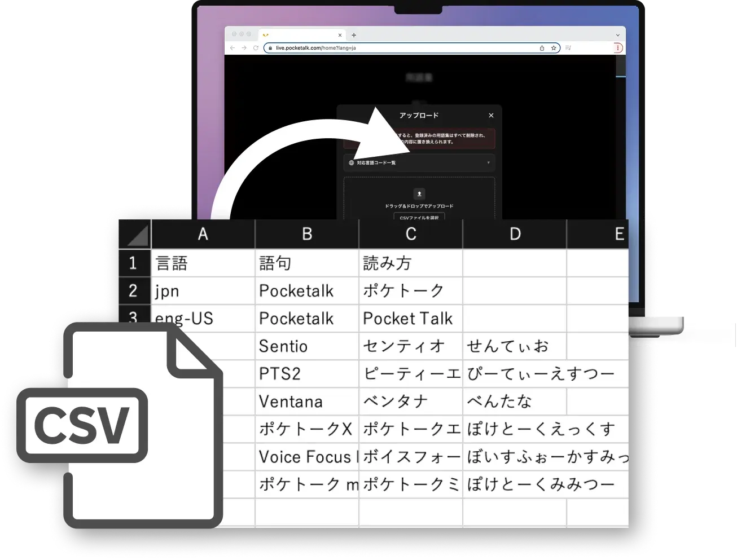Click the cell containing jpn

(203, 290)
